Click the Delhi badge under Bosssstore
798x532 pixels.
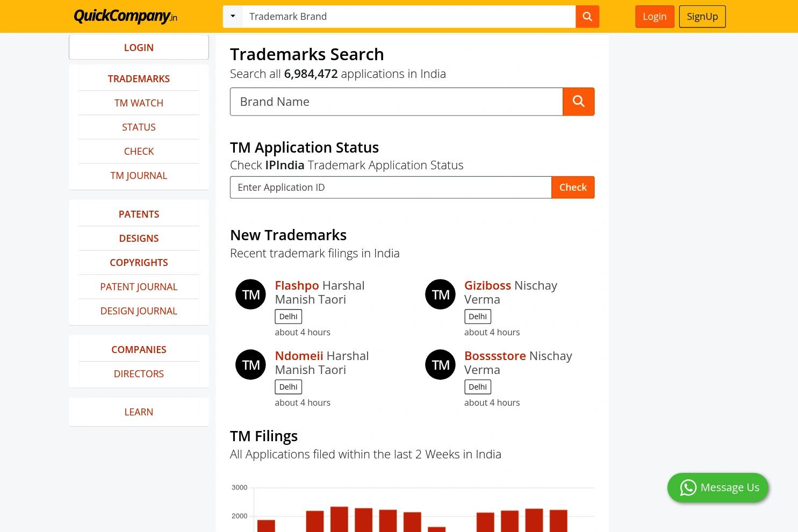coord(477,386)
